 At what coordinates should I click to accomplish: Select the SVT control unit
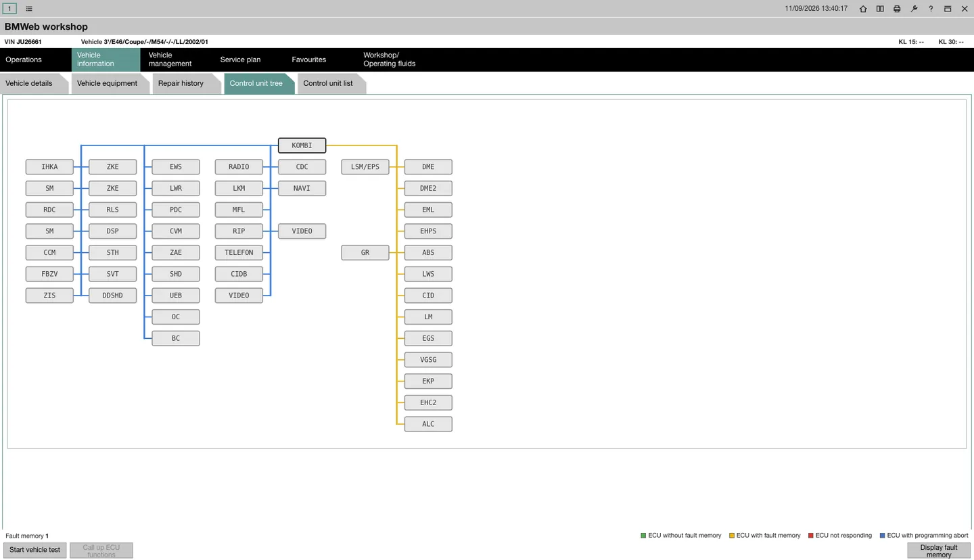pos(112,274)
